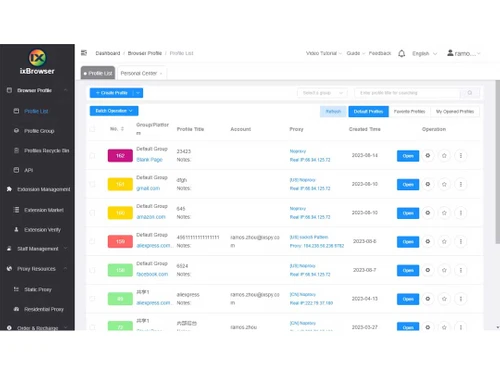Sort by the No. column arrows
The width and height of the screenshot is (500, 375).
(x=122, y=129)
